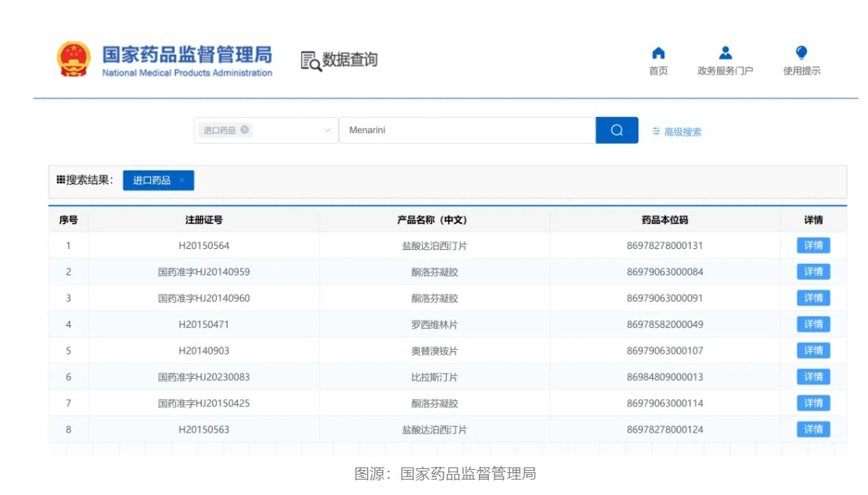Show 详情 for 奥替溴铵片
The image size is (868, 495).
click(813, 351)
